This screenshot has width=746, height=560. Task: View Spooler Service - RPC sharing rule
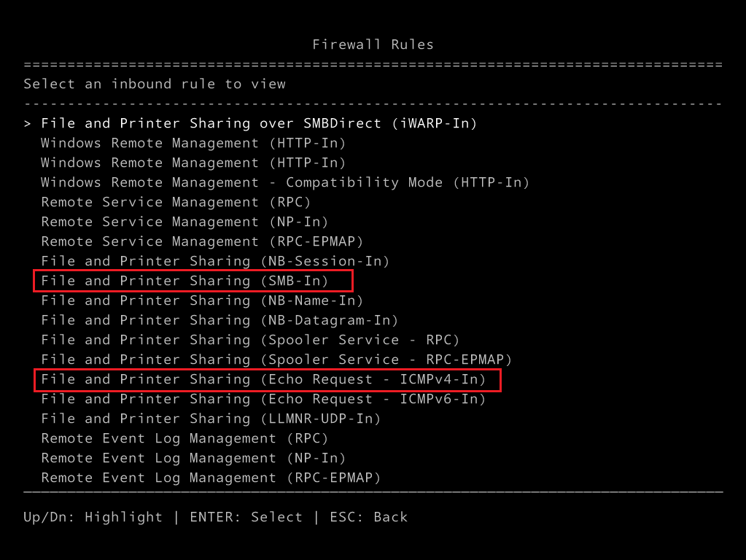[x=248, y=339]
